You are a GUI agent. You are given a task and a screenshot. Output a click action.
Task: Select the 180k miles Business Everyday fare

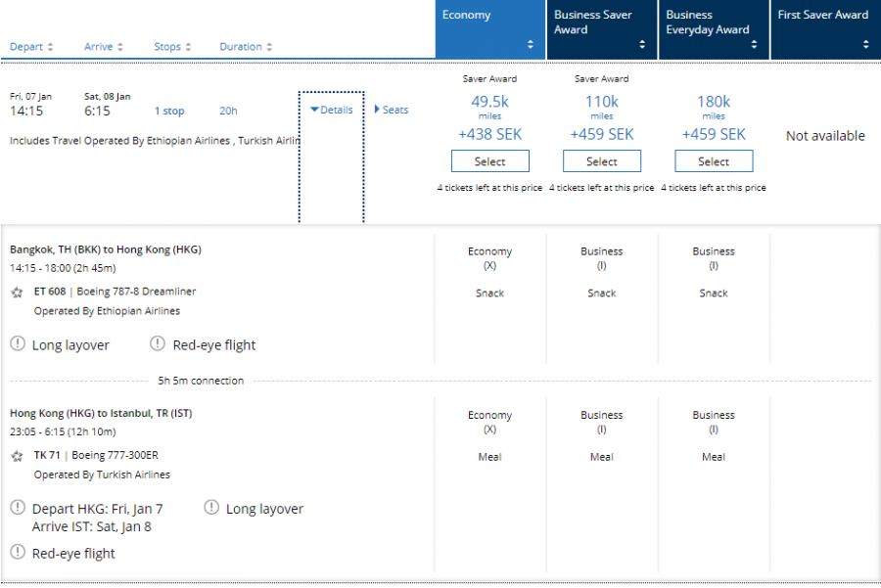(714, 161)
